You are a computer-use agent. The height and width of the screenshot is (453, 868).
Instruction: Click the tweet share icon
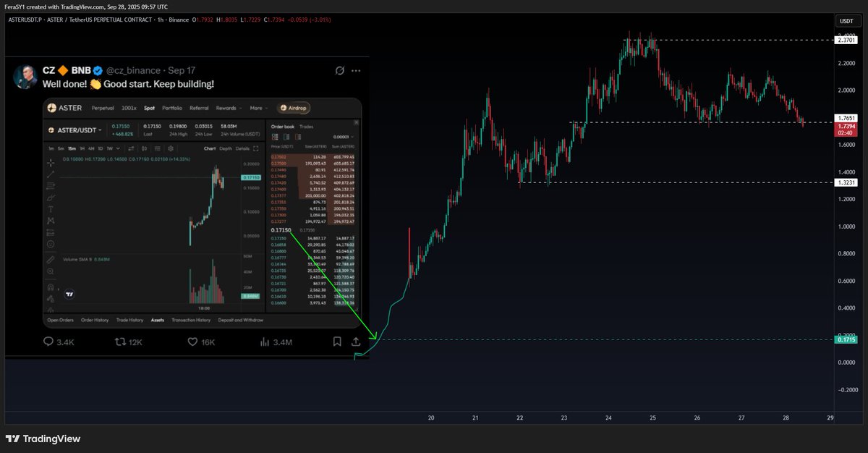click(x=356, y=341)
